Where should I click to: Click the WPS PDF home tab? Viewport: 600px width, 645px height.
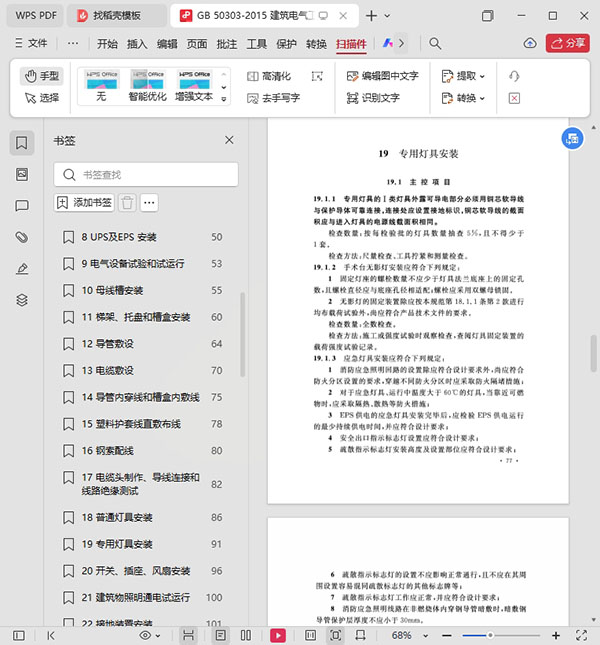tap(36, 16)
